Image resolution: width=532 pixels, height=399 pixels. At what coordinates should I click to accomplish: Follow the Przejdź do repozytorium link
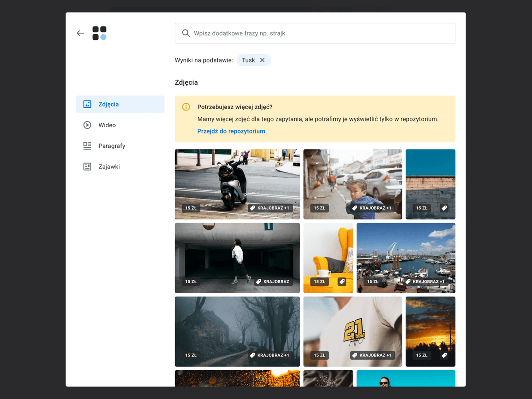click(231, 131)
